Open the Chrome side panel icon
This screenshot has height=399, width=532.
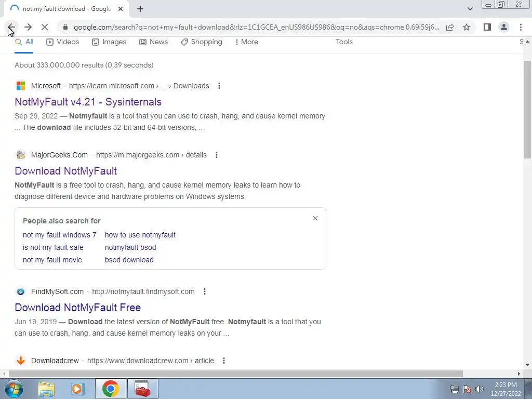[487, 27]
